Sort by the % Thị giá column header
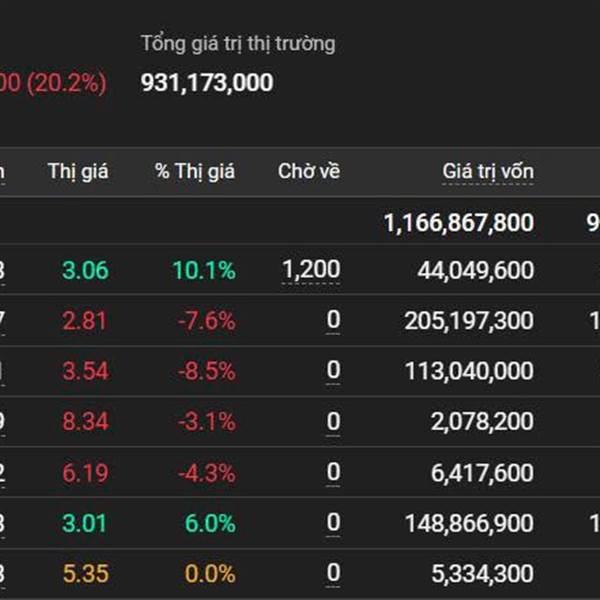 195,171
